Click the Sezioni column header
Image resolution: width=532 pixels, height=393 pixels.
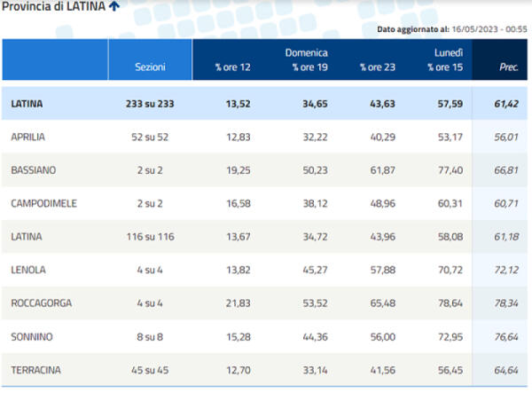coord(150,67)
